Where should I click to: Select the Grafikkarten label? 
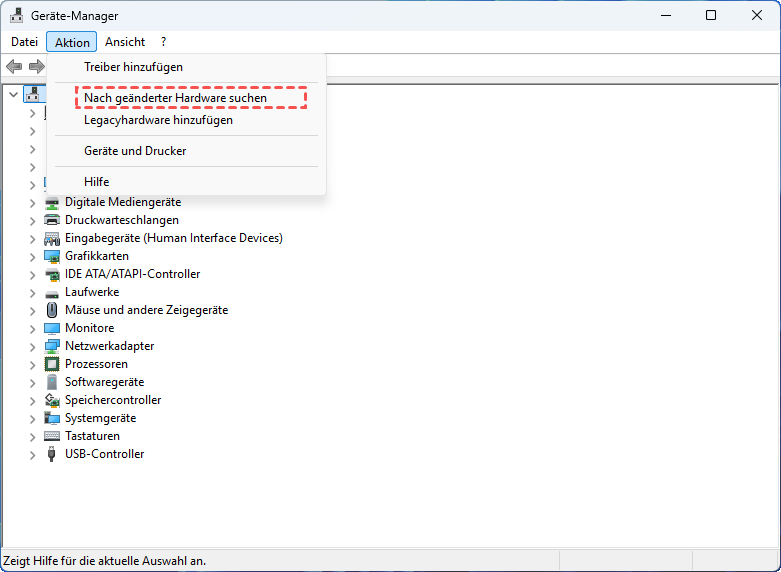coord(97,256)
